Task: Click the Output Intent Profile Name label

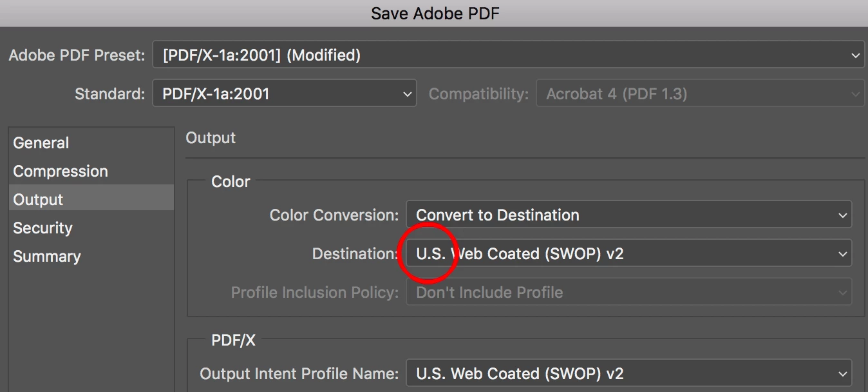Action: tap(299, 373)
